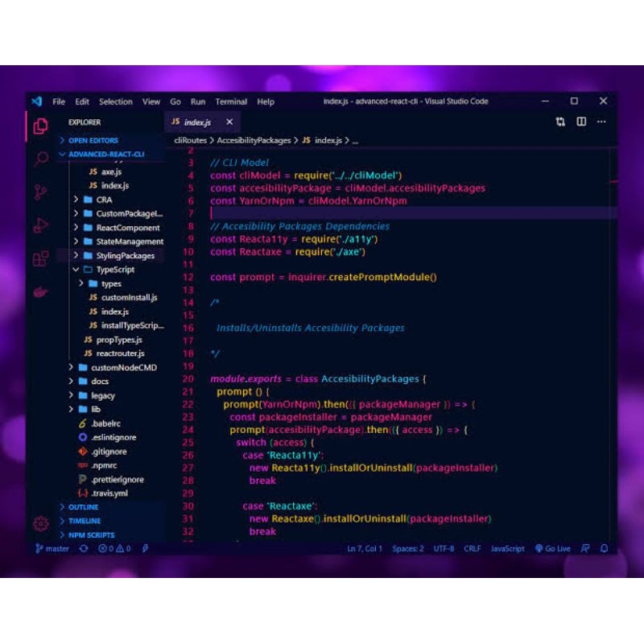Image resolution: width=644 pixels, height=644 pixels.
Task: Open reactrouter.js file in explorer
Action: 120,353
